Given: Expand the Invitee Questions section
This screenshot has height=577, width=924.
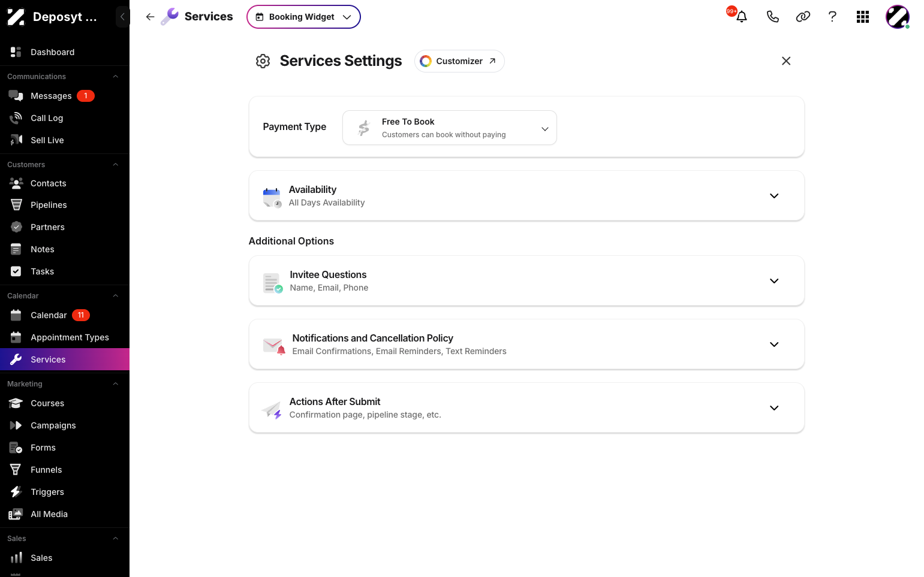Looking at the screenshot, I should 526,281.
